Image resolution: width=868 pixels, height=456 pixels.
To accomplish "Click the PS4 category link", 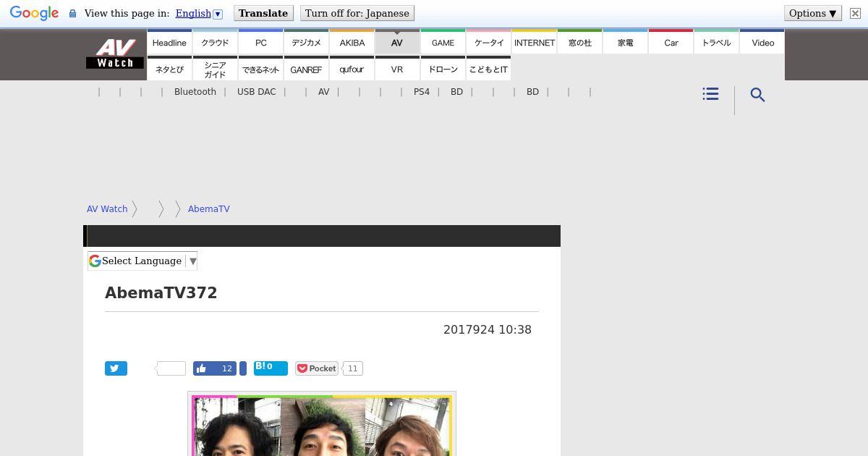I will click(422, 92).
